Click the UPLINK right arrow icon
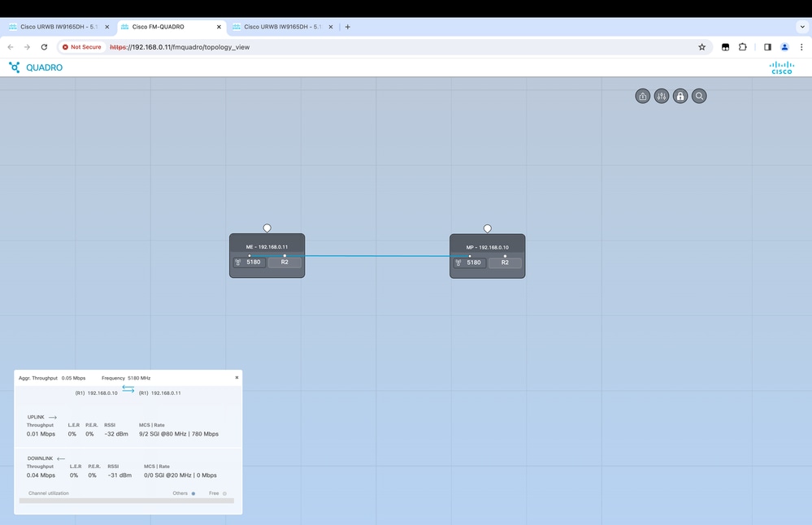 (53, 417)
